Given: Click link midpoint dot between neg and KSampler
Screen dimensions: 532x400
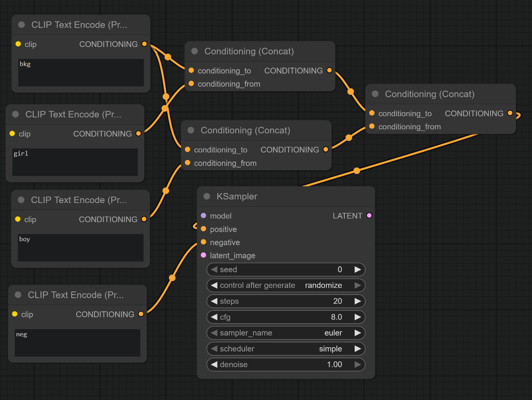Looking at the screenshot, I should [x=172, y=278].
